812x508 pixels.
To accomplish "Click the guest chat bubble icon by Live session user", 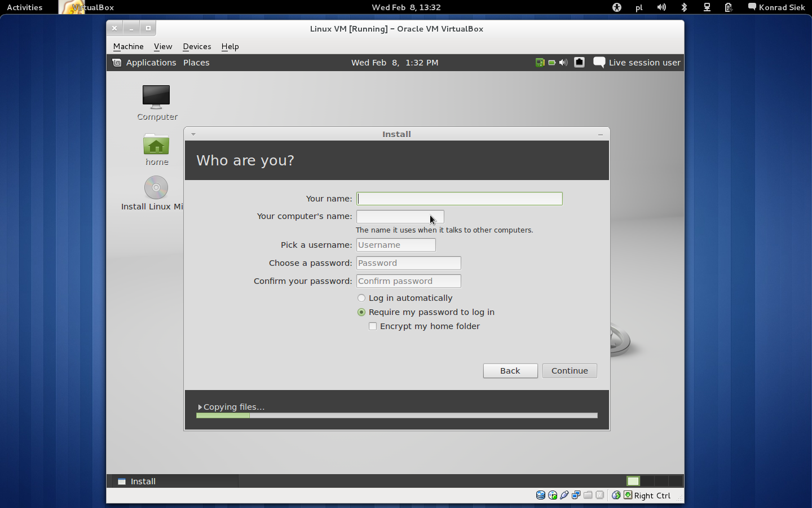I will click(599, 63).
